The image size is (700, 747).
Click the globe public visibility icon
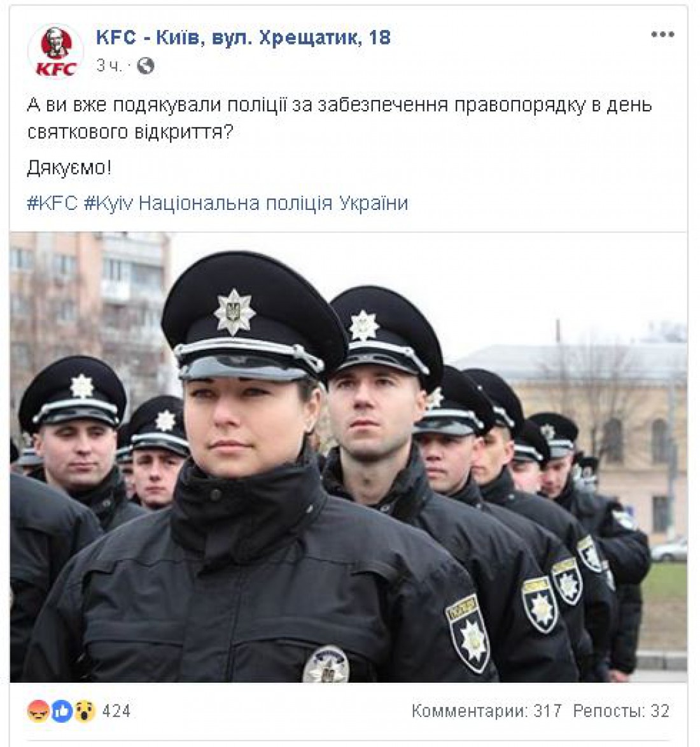tap(145, 66)
